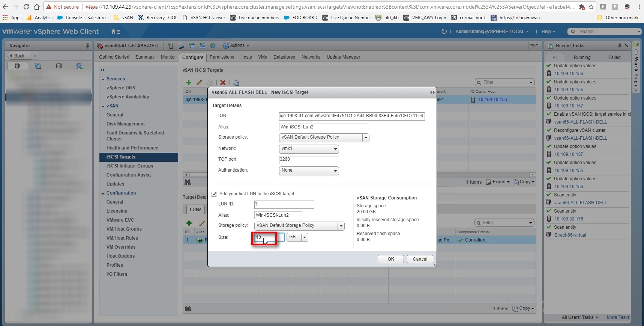Collapse the Services tree section
Screen dimensions: 644x326
[x=103, y=79]
